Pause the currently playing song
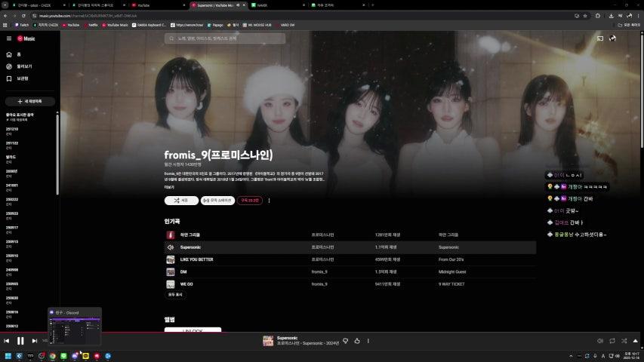 (20, 341)
